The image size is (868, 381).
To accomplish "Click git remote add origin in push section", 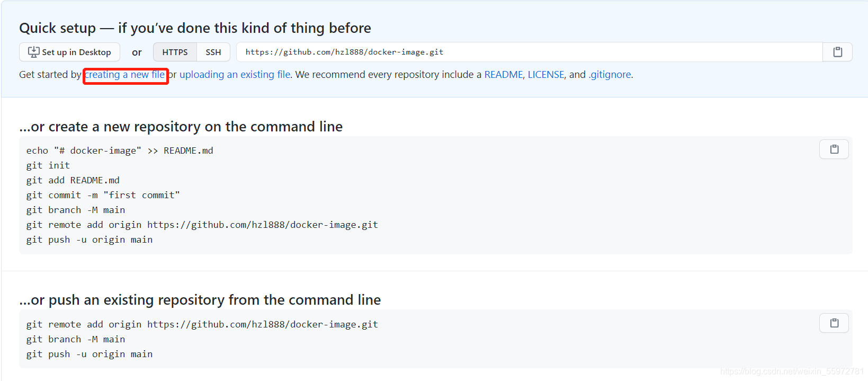I will point(202,324).
